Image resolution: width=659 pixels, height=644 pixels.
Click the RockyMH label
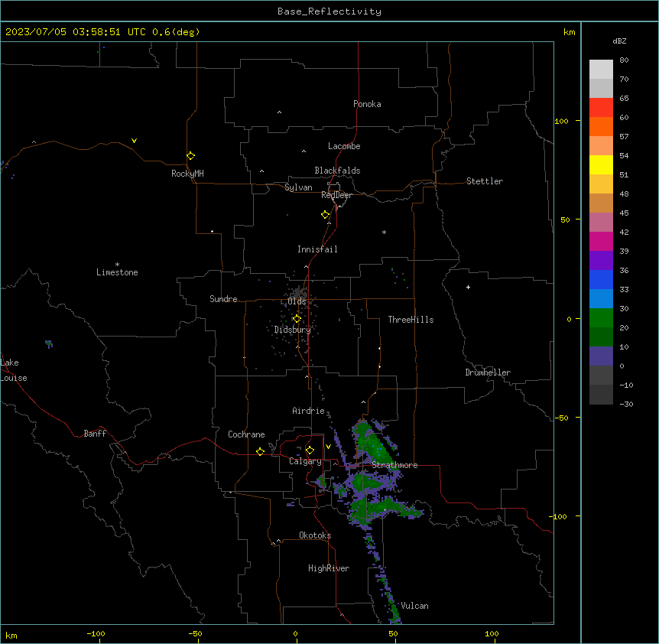[187, 174]
